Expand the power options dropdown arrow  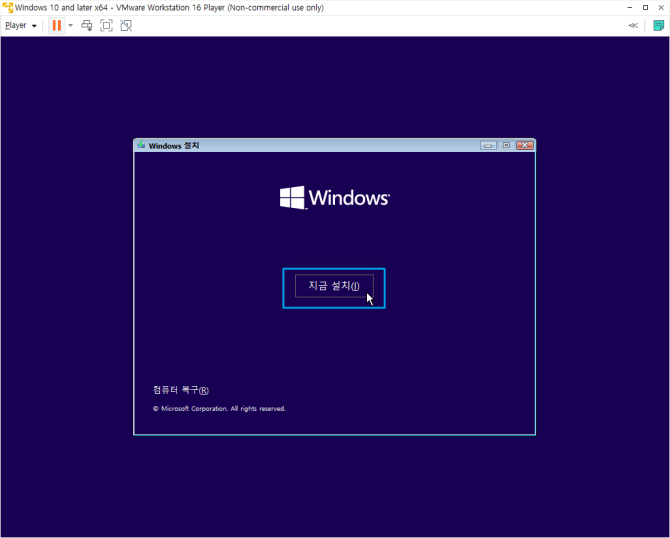[x=71, y=26]
